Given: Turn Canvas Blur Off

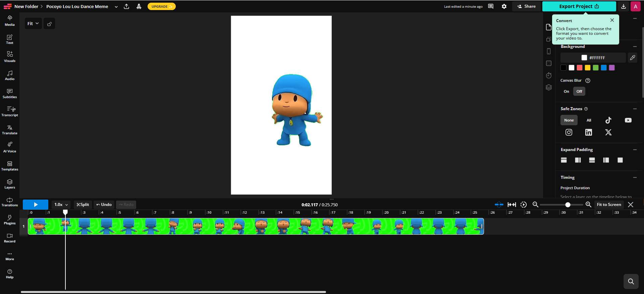Looking at the screenshot, I should point(579,91).
